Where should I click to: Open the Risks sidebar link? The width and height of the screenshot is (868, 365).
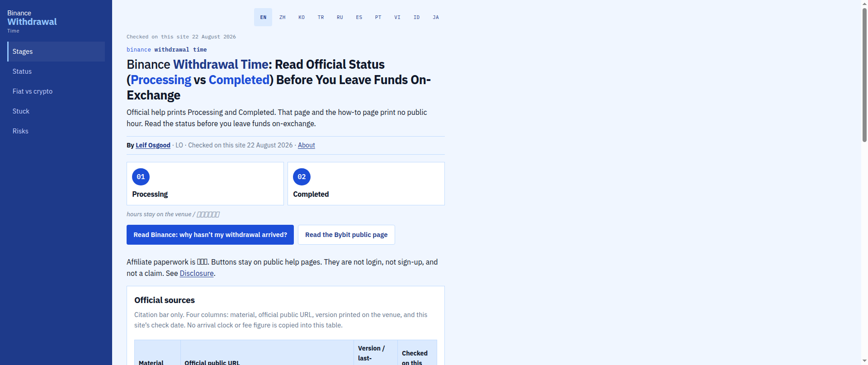[x=56, y=131]
